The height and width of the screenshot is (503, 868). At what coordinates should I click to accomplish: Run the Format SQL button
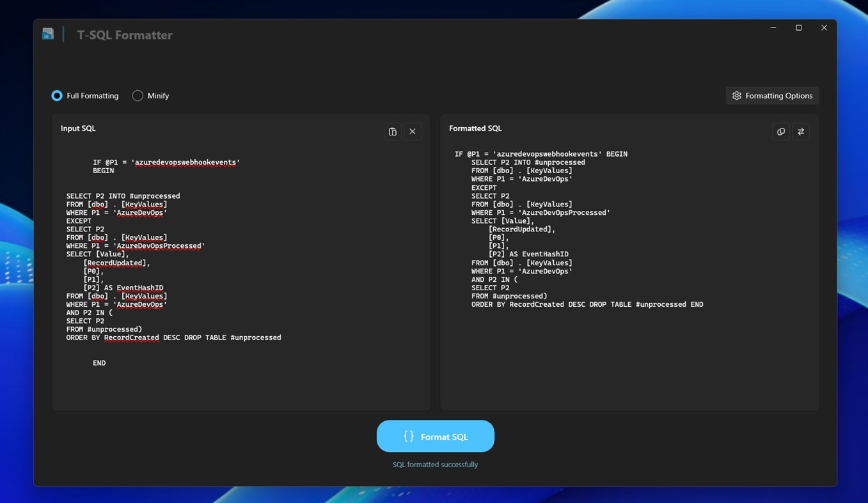tap(436, 436)
